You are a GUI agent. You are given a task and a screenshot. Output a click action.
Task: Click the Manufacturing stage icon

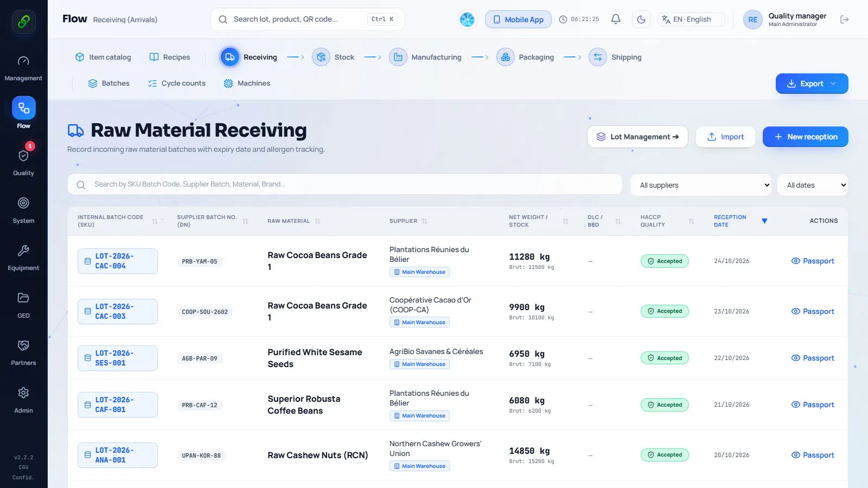click(398, 57)
